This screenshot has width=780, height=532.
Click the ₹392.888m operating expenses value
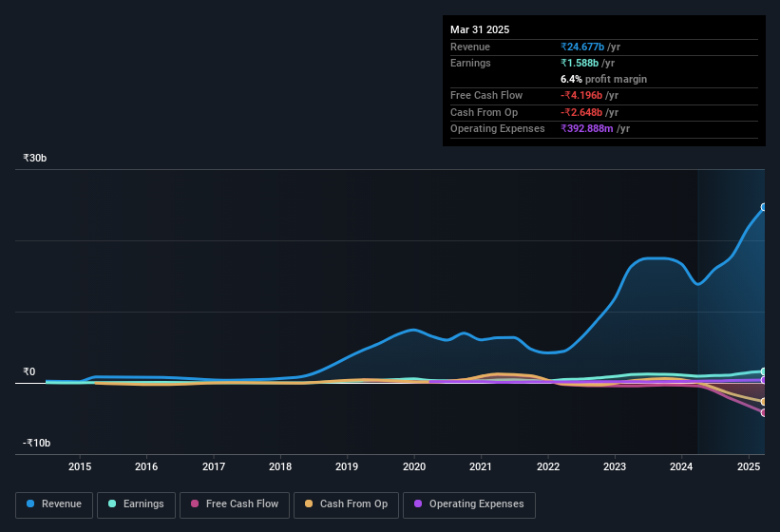click(x=587, y=129)
